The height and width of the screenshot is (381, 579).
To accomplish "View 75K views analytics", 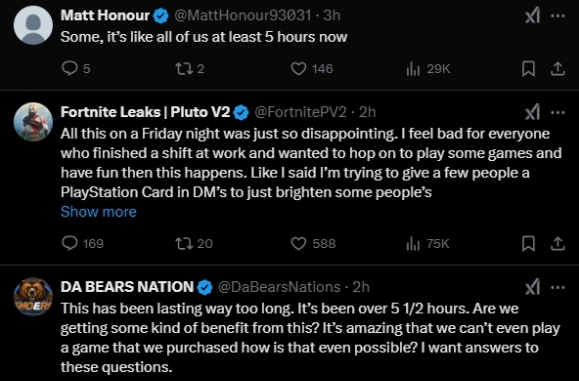I will (428, 243).
